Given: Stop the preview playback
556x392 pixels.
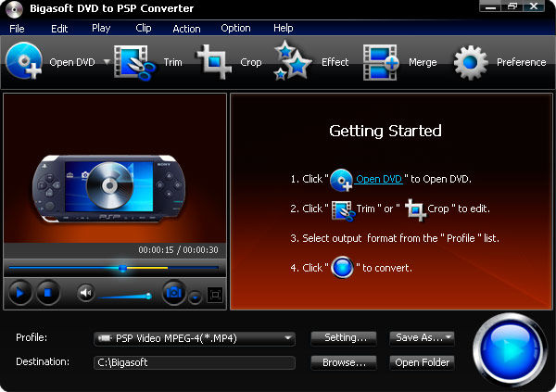Looking at the screenshot, I should coord(48,293).
